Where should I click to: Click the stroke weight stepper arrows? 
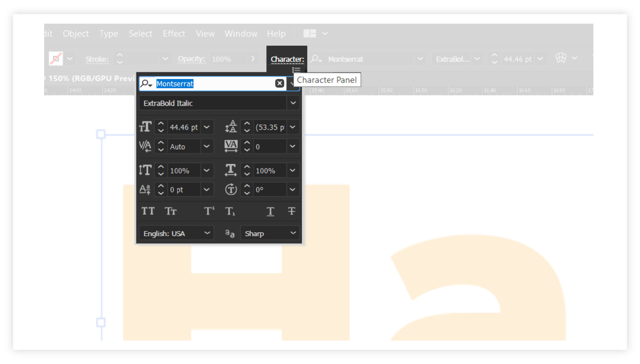[x=120, y=59]
